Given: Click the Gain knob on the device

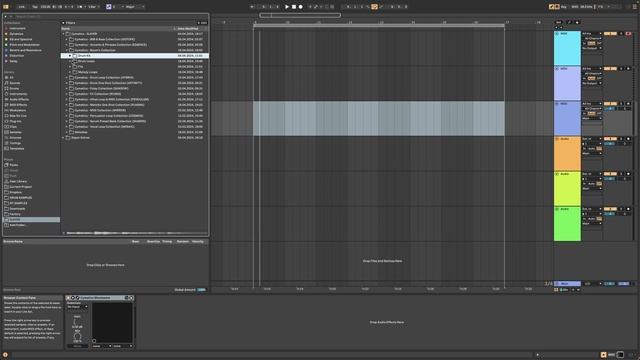Looking at the screenshot, I should click(77, 322).
